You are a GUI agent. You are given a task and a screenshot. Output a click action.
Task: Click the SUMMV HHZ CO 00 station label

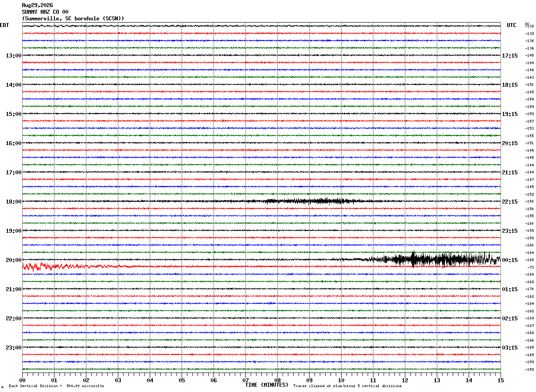coord(45,12)
